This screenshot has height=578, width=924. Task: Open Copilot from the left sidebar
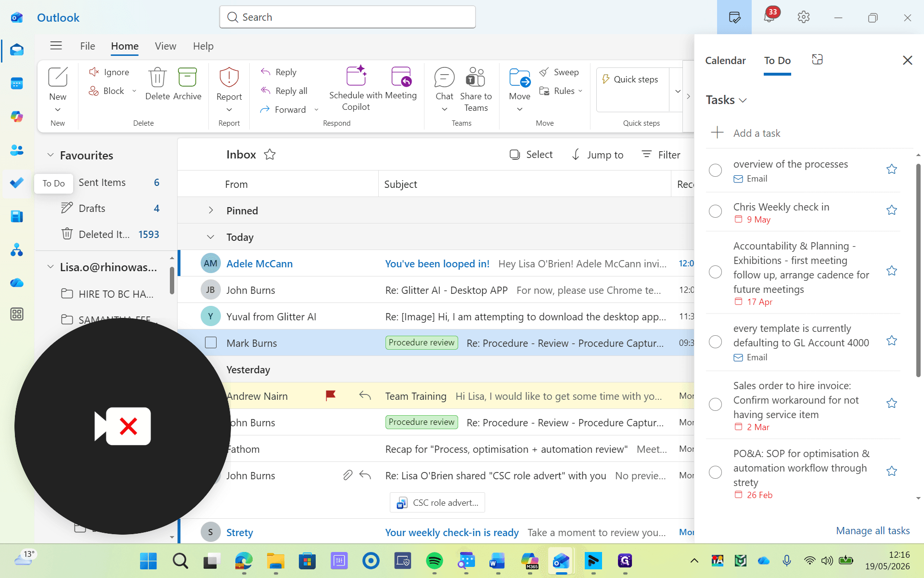click(17, 117)
